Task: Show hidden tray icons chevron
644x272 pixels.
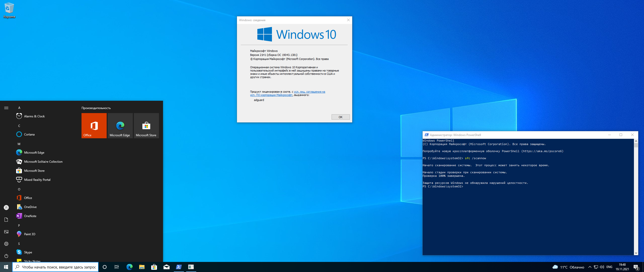Action: 590,267
